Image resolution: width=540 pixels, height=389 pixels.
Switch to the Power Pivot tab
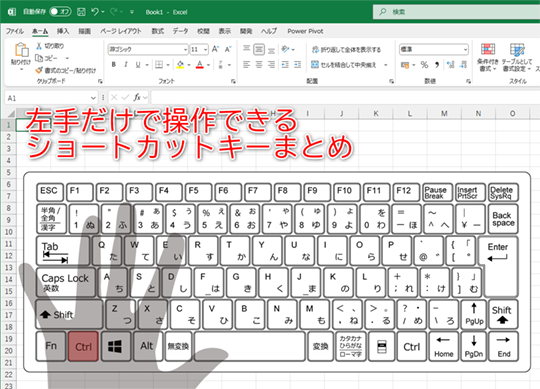tap(305, 31)
